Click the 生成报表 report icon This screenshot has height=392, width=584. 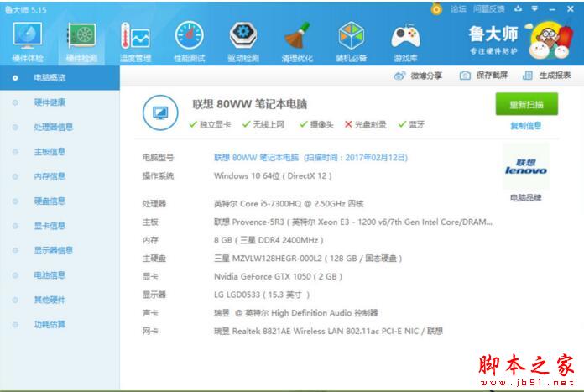528,76
